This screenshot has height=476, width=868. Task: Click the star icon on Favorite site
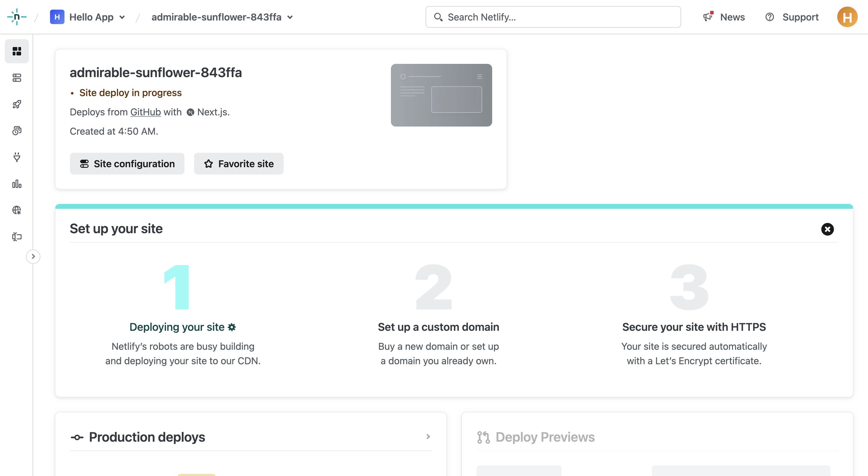pyautogui.click(x=209, y=164)
